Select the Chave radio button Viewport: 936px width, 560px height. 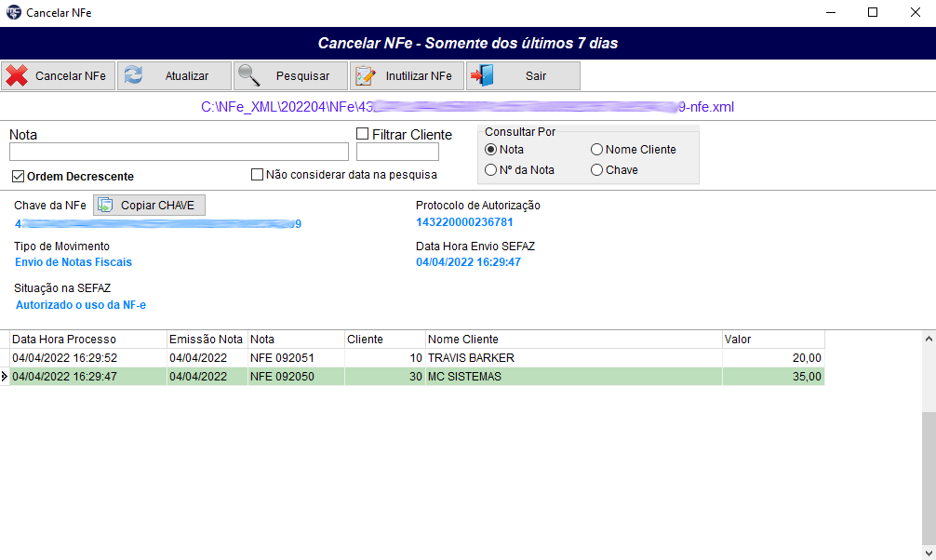coord(597,170)
